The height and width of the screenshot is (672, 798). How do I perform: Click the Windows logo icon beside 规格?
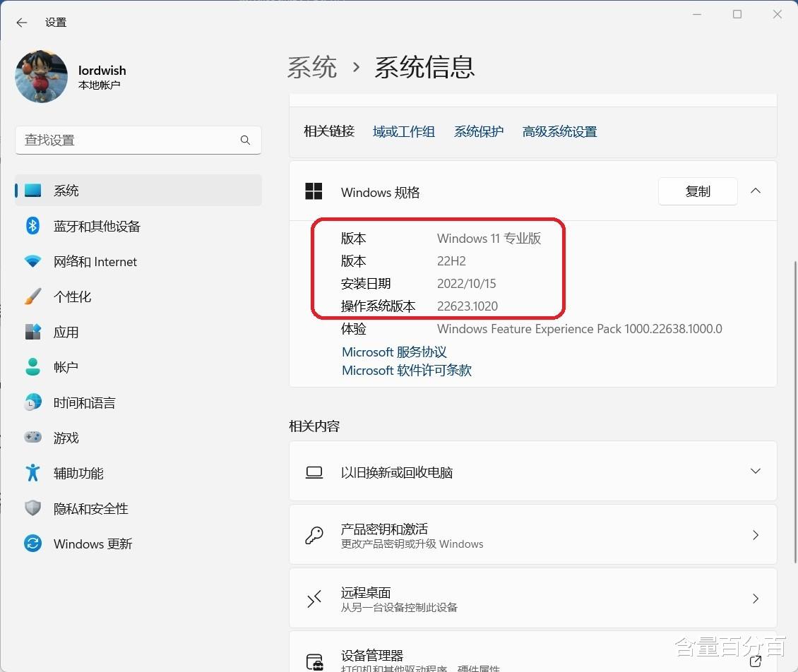[314, 191]
